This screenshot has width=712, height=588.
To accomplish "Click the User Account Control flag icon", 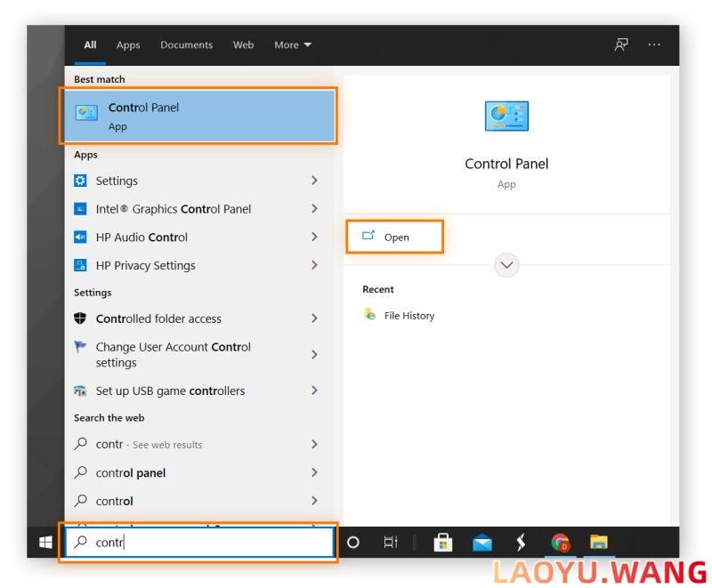I will pos(80,347).
